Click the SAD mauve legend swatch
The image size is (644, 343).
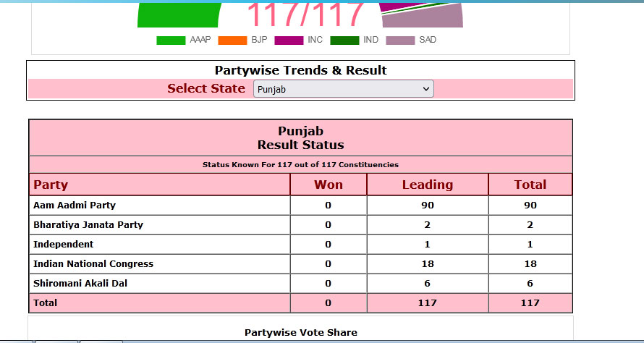(x=400, y=41)
